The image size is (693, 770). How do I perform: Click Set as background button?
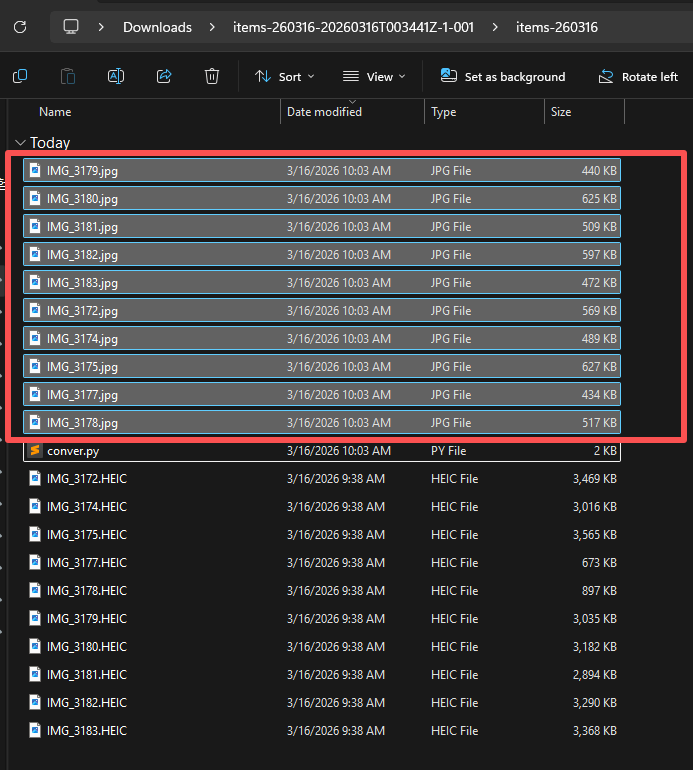[503, 76]
